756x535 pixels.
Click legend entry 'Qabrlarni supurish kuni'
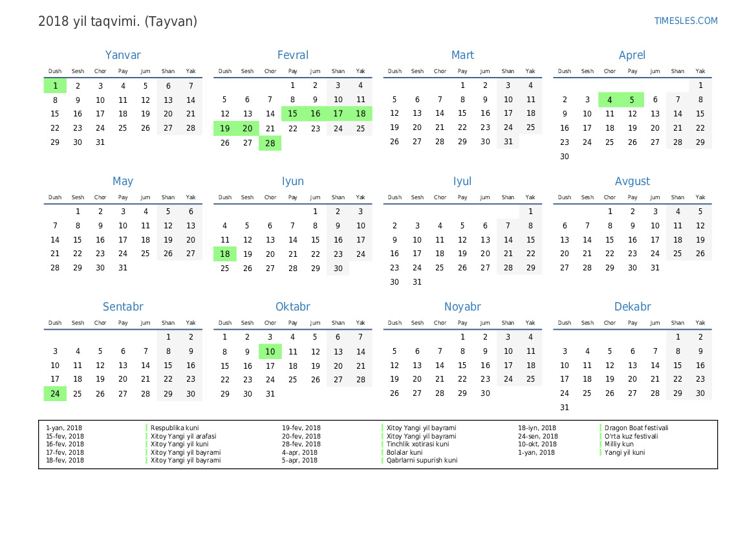coord(422,460)
